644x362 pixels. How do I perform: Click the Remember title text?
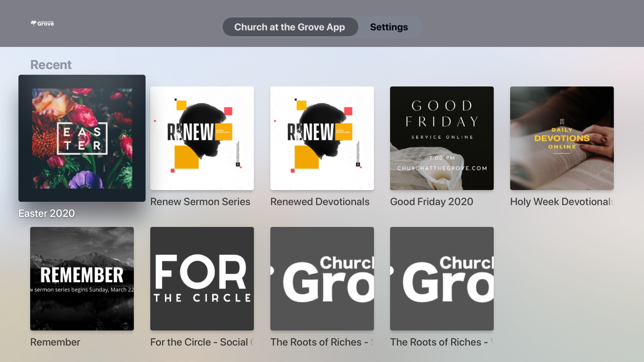[55, 342]
